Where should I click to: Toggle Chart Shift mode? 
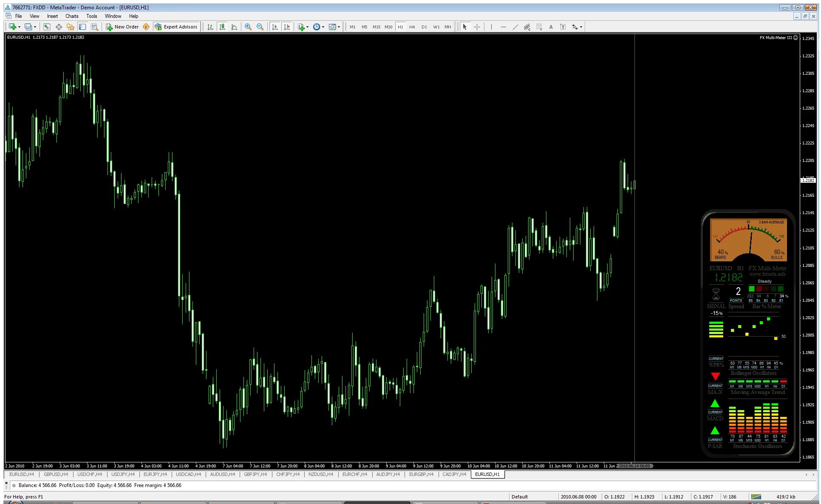click(287, 27)
